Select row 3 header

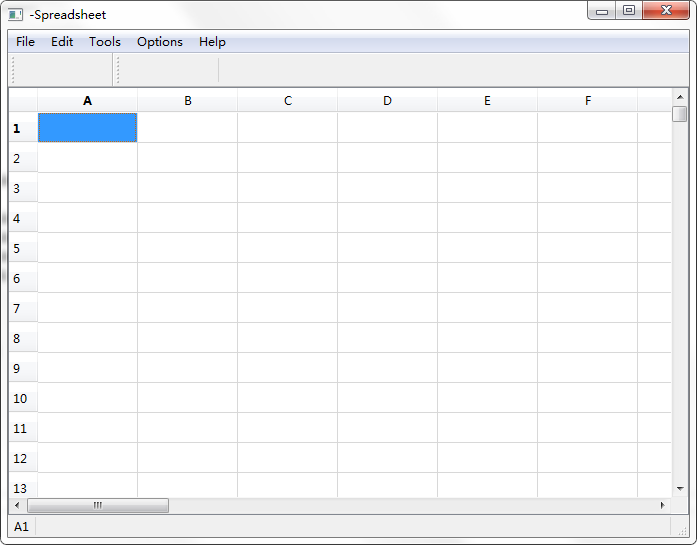23,188
